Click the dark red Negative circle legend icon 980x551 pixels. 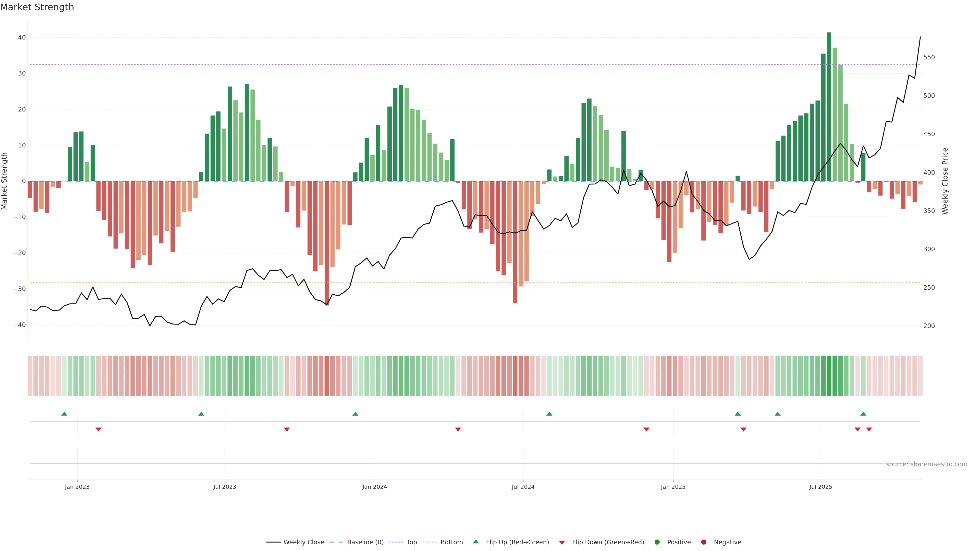coord(703,542)
